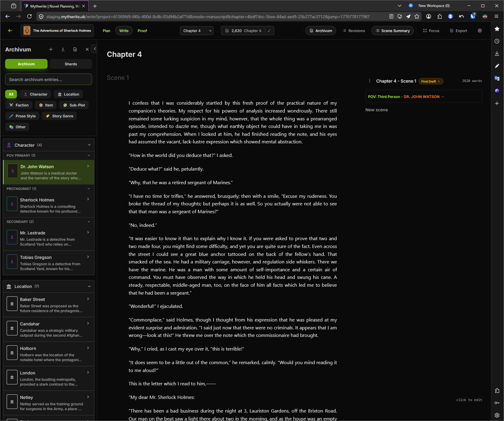Click the reader view icon in address bar
Viewport: 504px width, 421px height.
[391, 17]
